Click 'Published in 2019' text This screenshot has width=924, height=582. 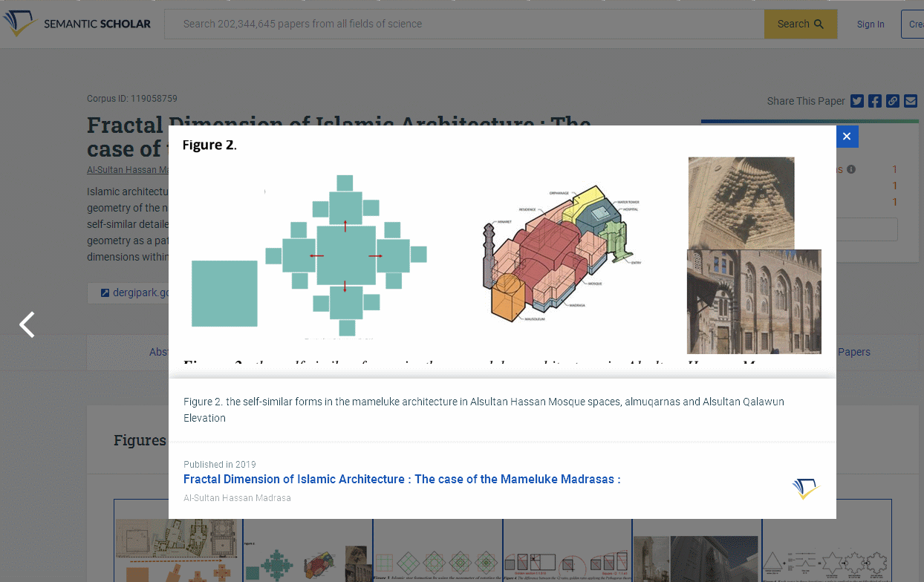click(x=220, y=465)
